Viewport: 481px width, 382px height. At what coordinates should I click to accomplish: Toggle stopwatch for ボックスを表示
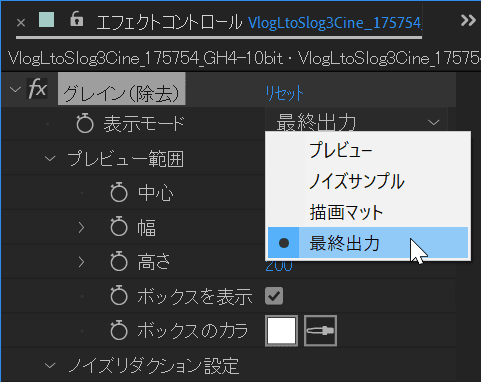pos(119,296)
